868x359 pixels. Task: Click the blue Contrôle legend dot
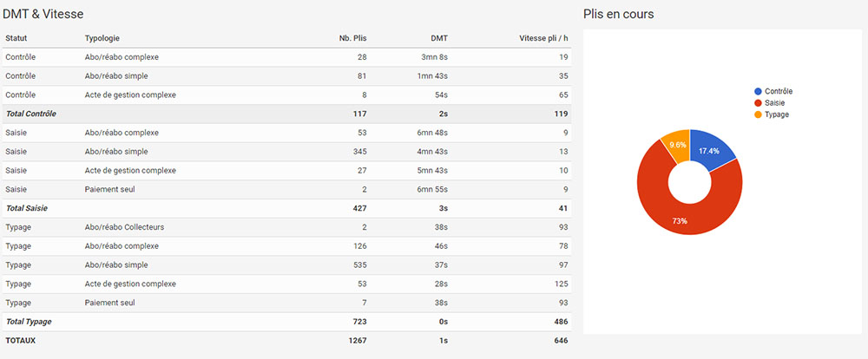point(759,91)
